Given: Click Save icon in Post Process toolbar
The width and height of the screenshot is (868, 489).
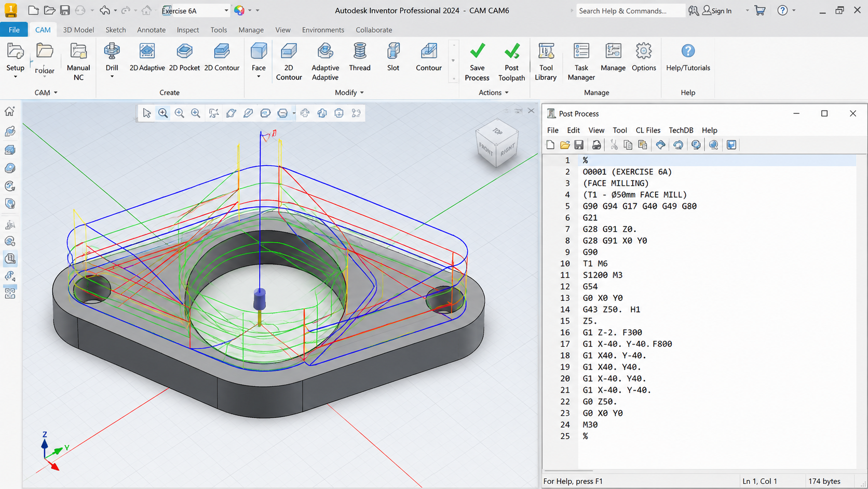Looking at the screenshot, I should click(x=579, y=145).
